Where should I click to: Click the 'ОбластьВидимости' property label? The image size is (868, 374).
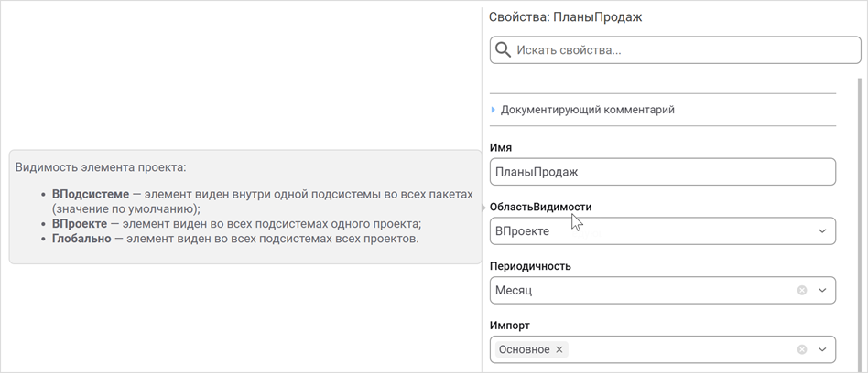tap(541, 207)
